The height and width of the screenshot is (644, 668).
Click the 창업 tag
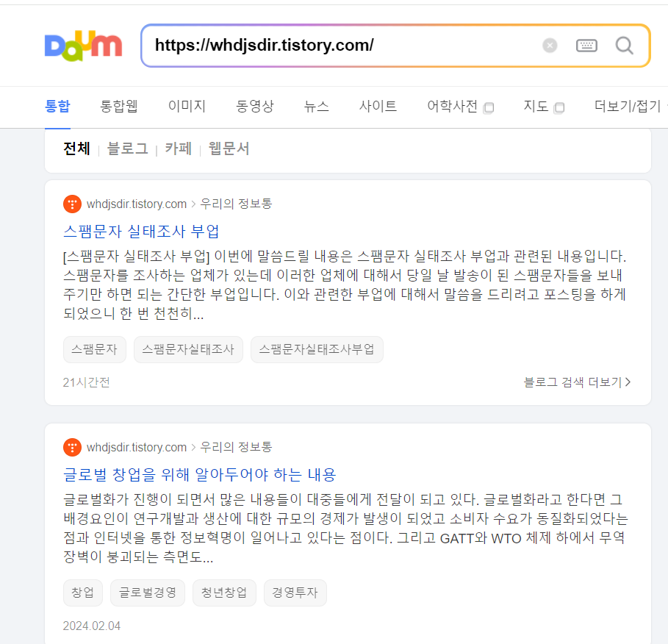click(82, 593)
